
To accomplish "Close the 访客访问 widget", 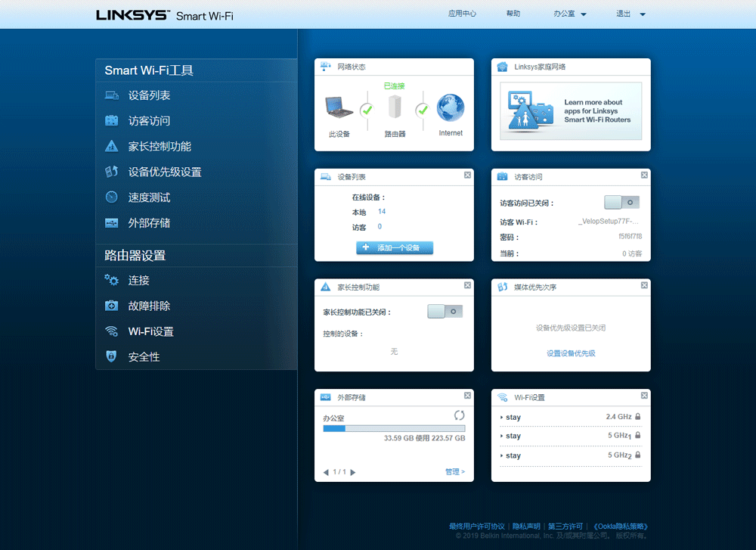I will tap(644, 175).
